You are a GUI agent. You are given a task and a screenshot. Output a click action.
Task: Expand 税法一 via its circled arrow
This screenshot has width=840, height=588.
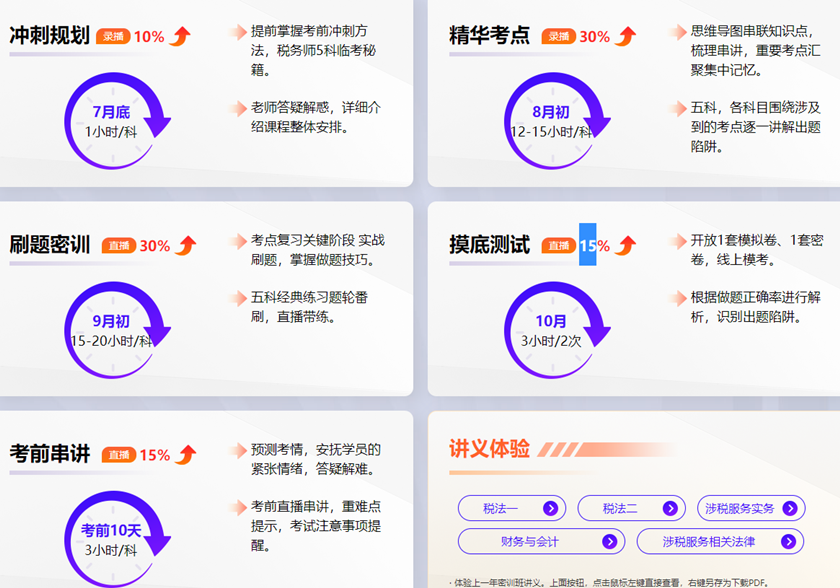[551, 508]
